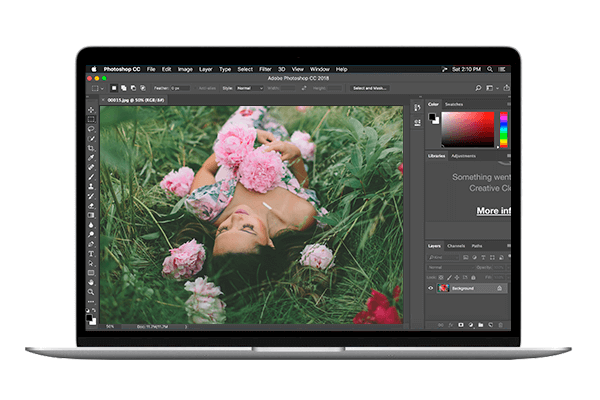This screenshot has width=600, height=400.
Task: Toggle Lock image pixels brush icon
Action: [449, 277]
